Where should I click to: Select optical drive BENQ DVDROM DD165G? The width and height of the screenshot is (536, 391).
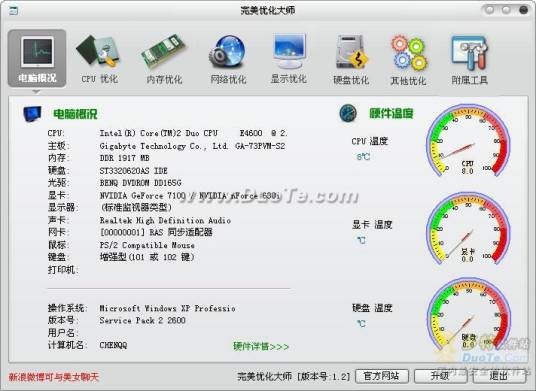(140, 183)
